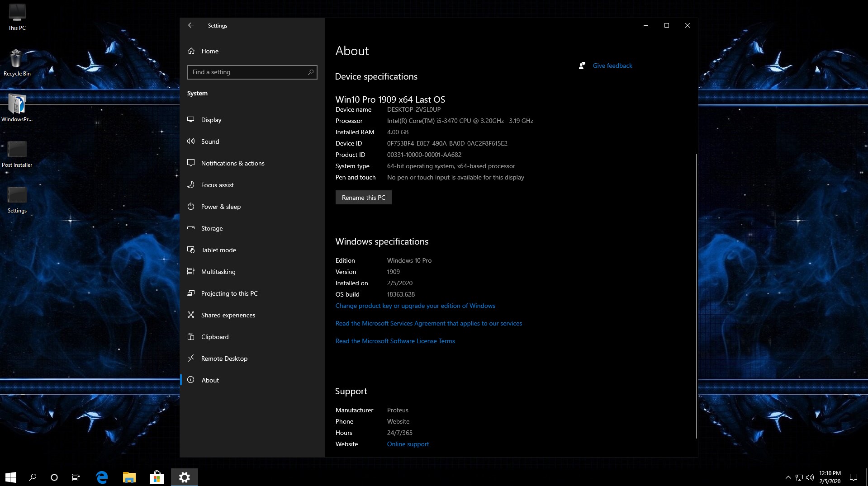Click the About page vertical scrollbar
Viewport: 868px width, 486px height.
point(696,296)
